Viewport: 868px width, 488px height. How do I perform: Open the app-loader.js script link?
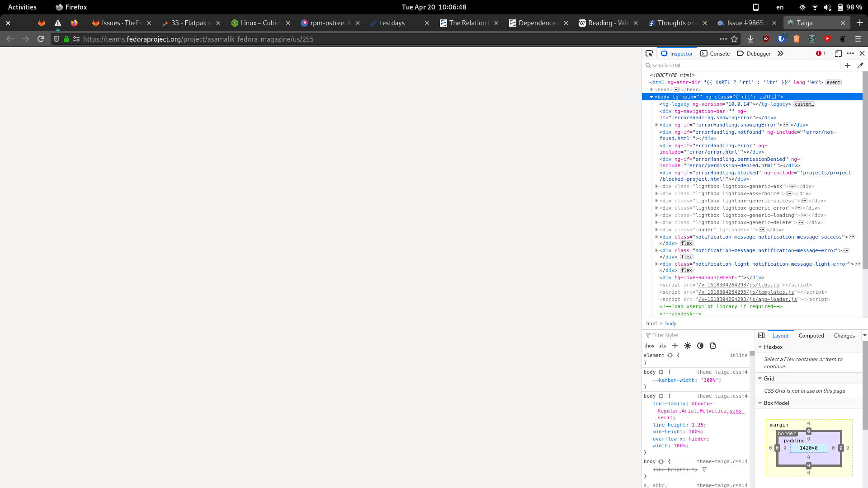pyautogui.click(x=748, y=299)
